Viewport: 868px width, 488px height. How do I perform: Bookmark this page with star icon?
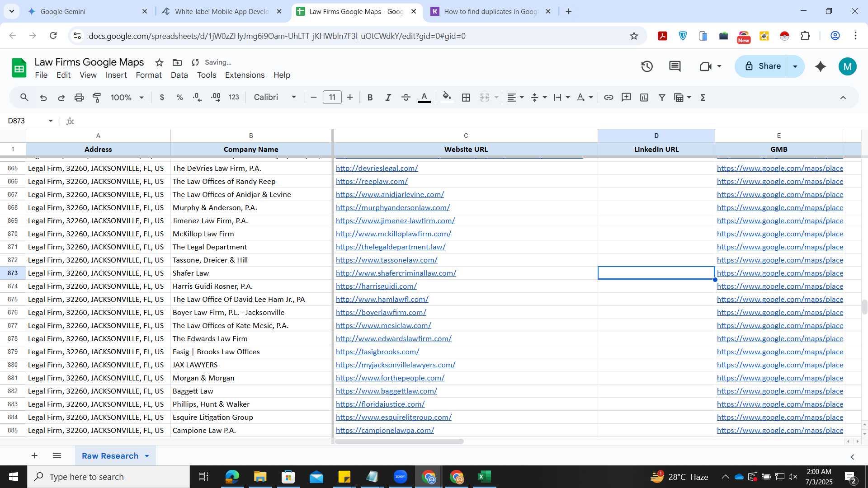click(634, 36)
